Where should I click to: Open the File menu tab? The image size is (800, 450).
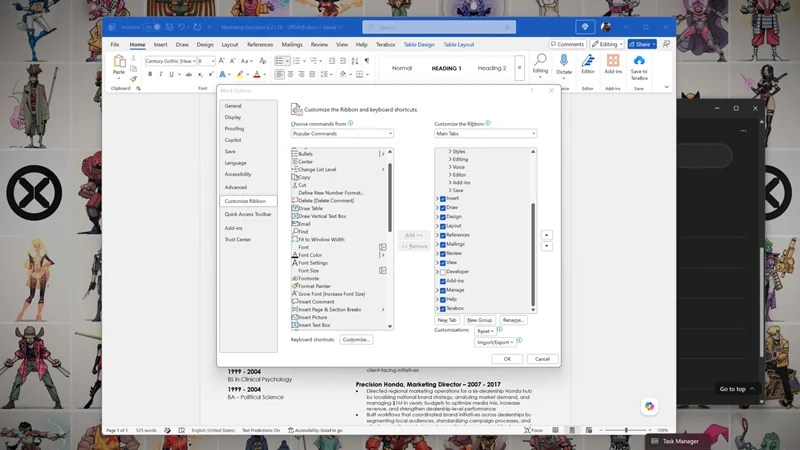click(115, 44)
